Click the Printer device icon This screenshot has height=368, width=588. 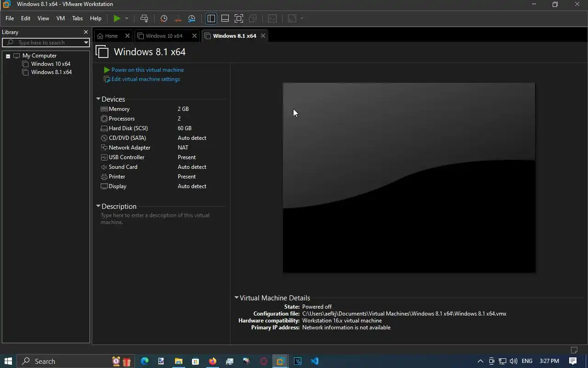click(x=104, y=177)
